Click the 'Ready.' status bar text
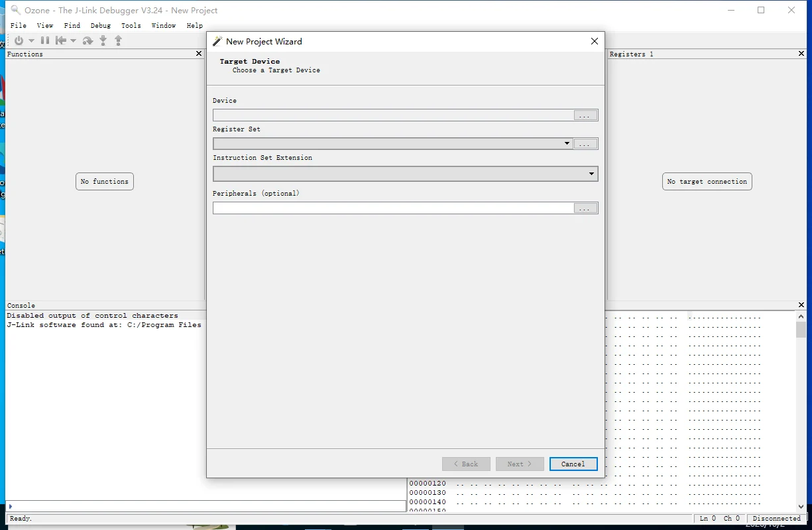 (x=21, y=519)
